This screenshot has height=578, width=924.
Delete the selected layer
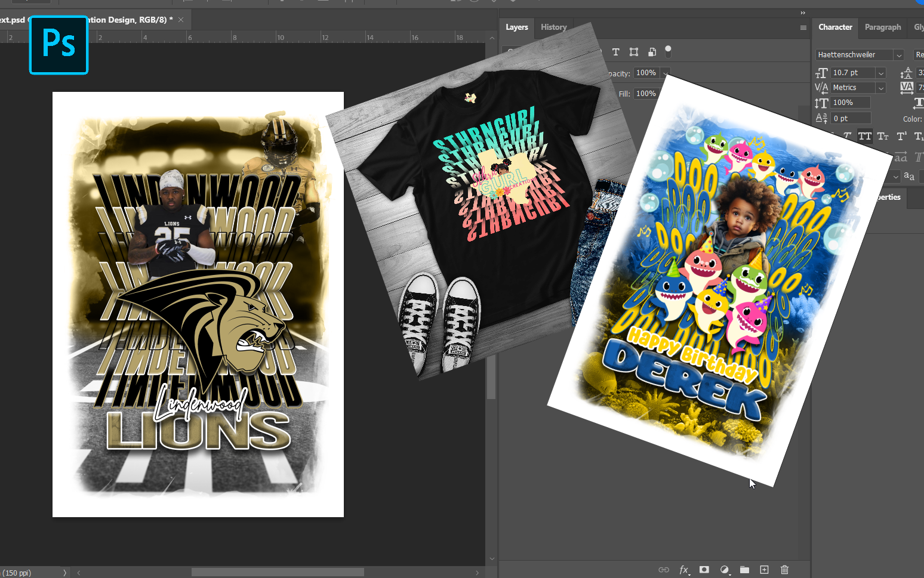tap(784, 570)
